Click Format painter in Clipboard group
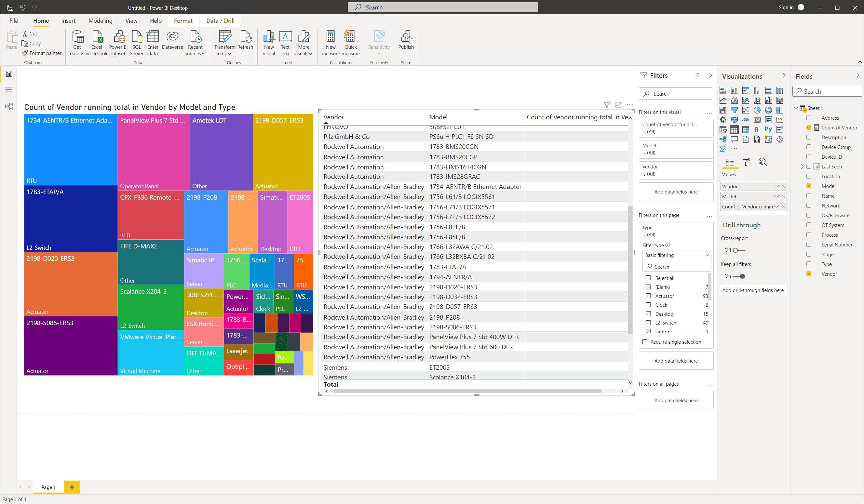The image size is (864, 504). click(x=42, y=53)
